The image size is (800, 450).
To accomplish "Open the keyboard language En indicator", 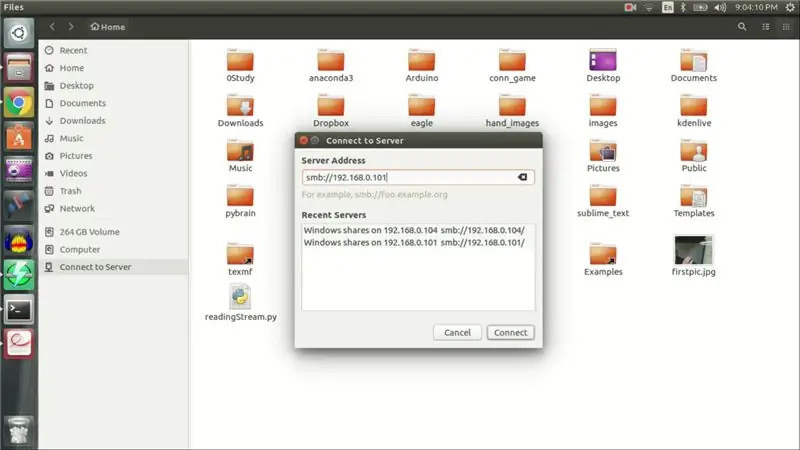I will point(667,7).
